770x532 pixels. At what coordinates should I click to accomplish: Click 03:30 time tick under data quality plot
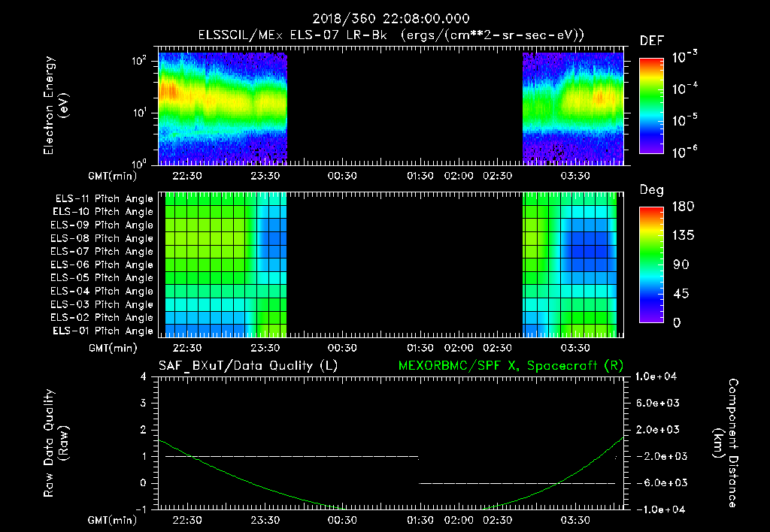(575, 520)
